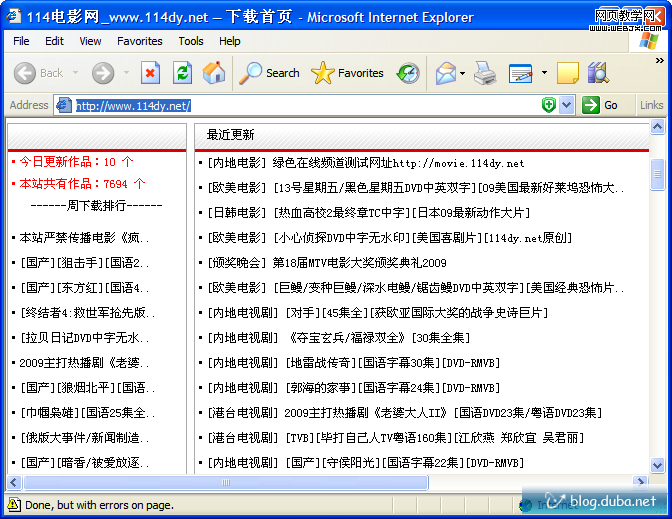Click the Forward arrow button
Viewport: 672px width, 519px height.
click(103, 73)
